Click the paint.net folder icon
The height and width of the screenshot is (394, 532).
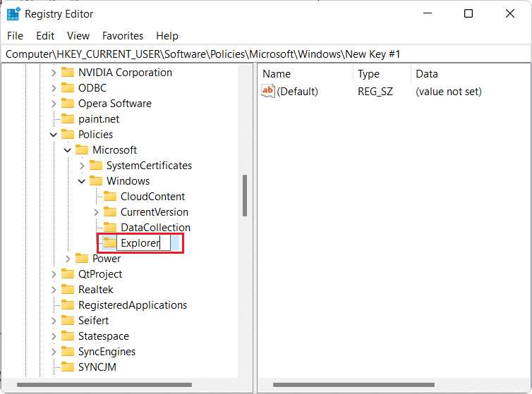pyautogui.click(x=68, y=118)
